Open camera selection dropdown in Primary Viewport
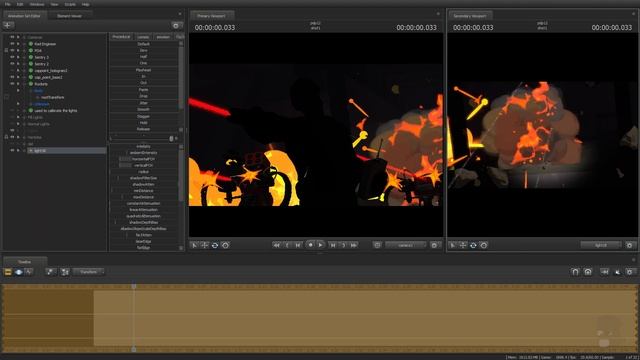This screenshot has width=640, height=360. tap(406, 245)
